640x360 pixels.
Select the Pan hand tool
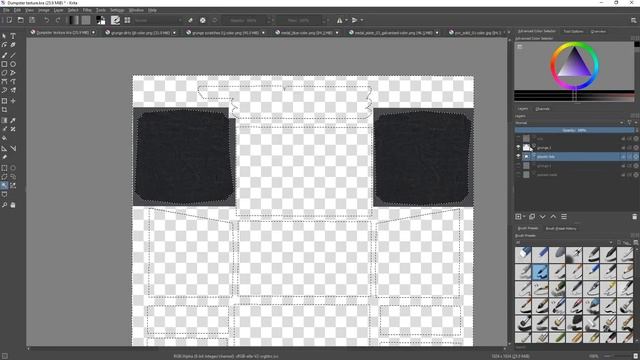click(13, 205)
